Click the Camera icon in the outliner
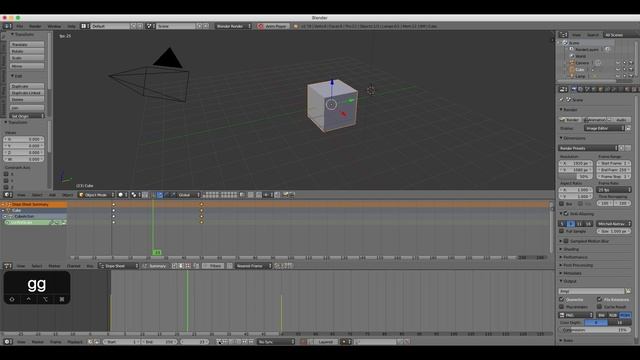 572,63
